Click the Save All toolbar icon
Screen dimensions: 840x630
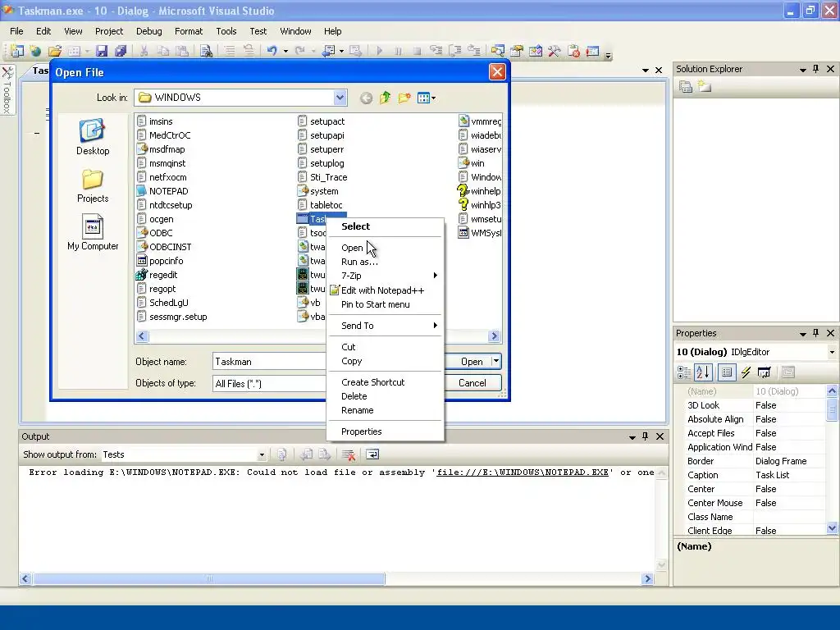(x=121, y=51)
